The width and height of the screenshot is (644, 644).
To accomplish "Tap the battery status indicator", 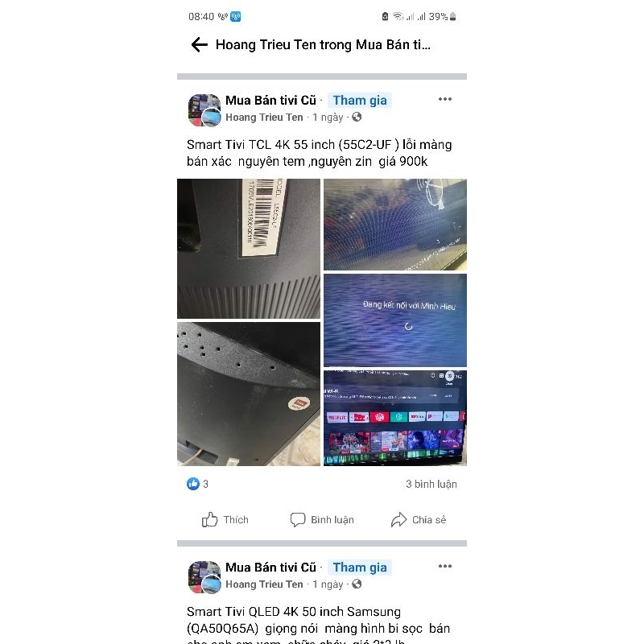I will pyautogui.click(x=453, y=16).
